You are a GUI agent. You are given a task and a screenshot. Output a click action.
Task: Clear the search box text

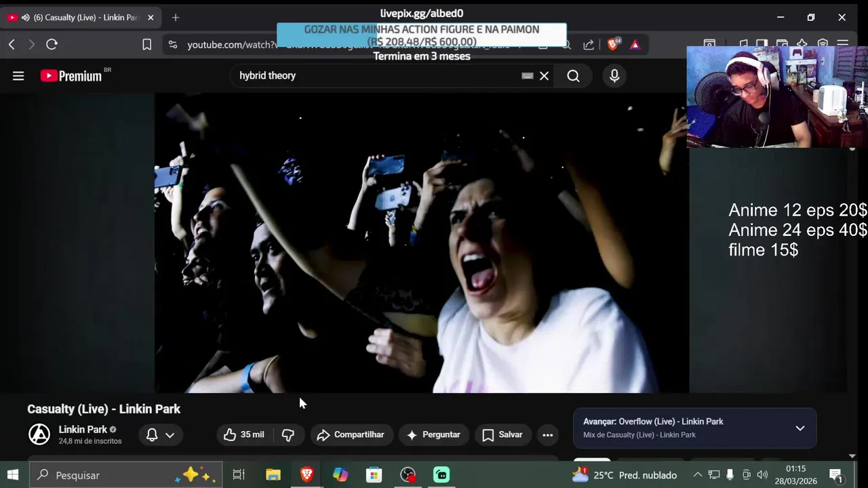pyautogui.click(x=544, y=76)
